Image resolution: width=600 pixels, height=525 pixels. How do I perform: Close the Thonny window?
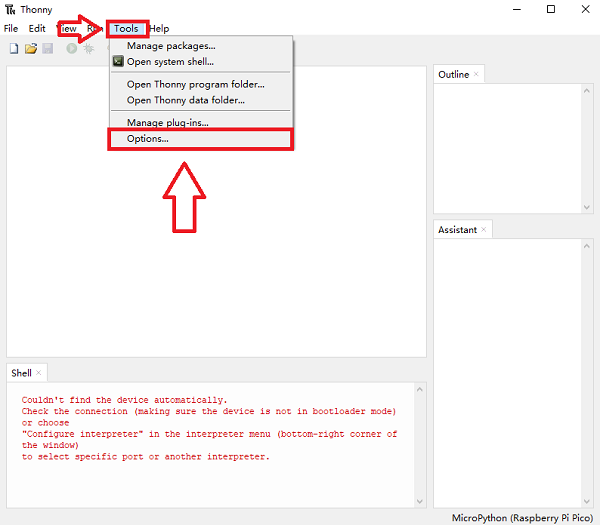pyautogui.click(x=585, y=9)
